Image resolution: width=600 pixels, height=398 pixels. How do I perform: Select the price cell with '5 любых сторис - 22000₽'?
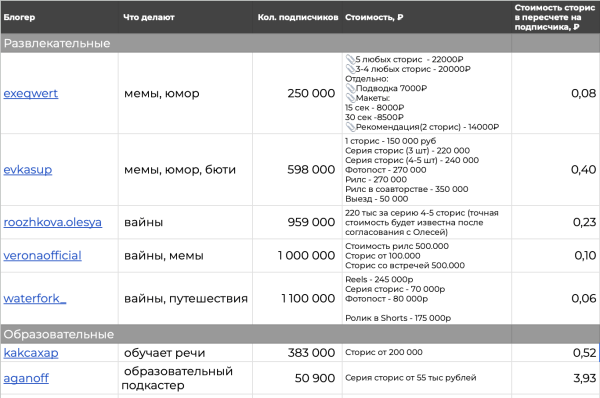tap(427, 93)
